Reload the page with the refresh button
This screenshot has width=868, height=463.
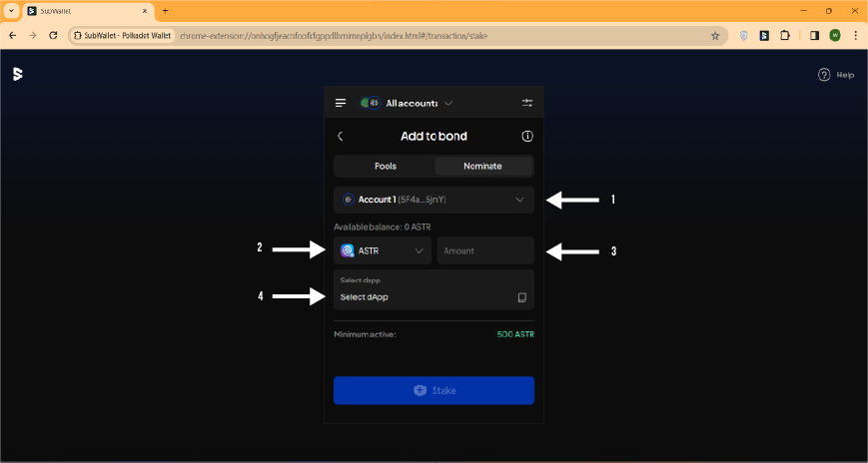(x=53, y=35)
